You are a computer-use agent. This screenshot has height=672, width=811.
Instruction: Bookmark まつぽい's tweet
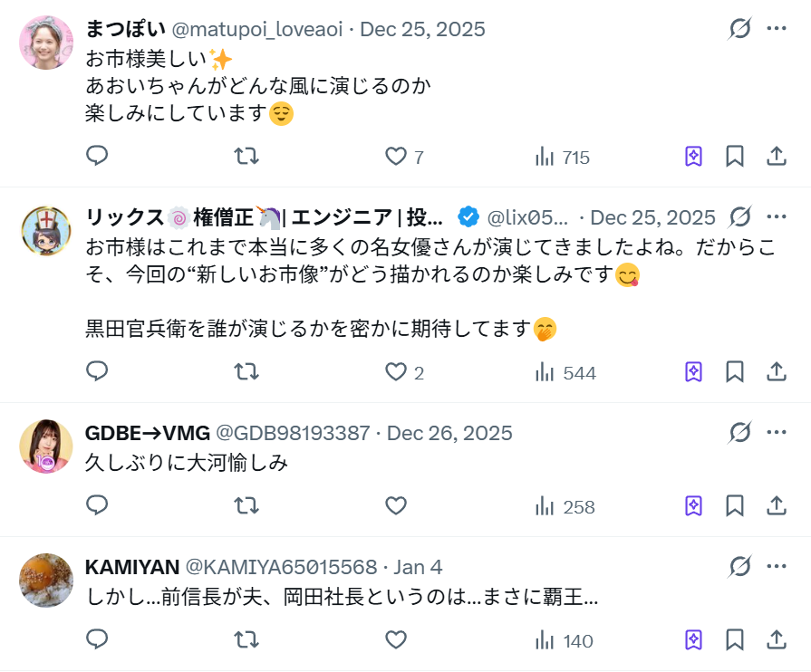point(735,157)
